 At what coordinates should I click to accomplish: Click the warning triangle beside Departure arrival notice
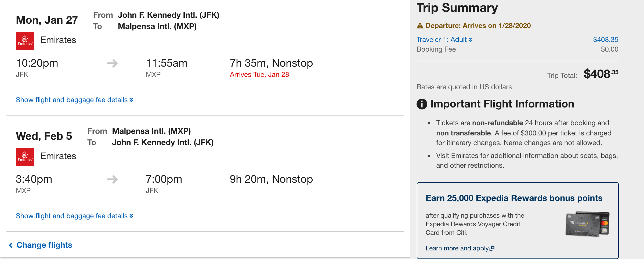pyautogui.click(x=420, y=26)
